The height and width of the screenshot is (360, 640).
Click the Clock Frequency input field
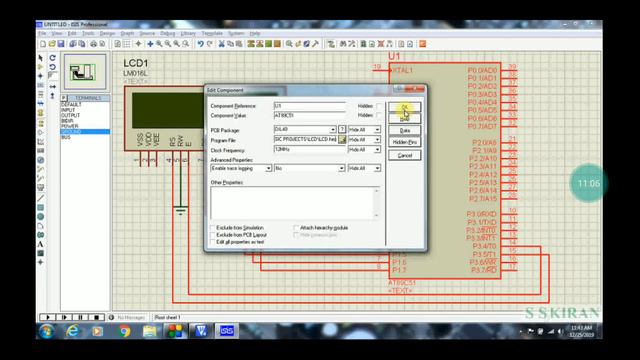[x=310, y=150]
